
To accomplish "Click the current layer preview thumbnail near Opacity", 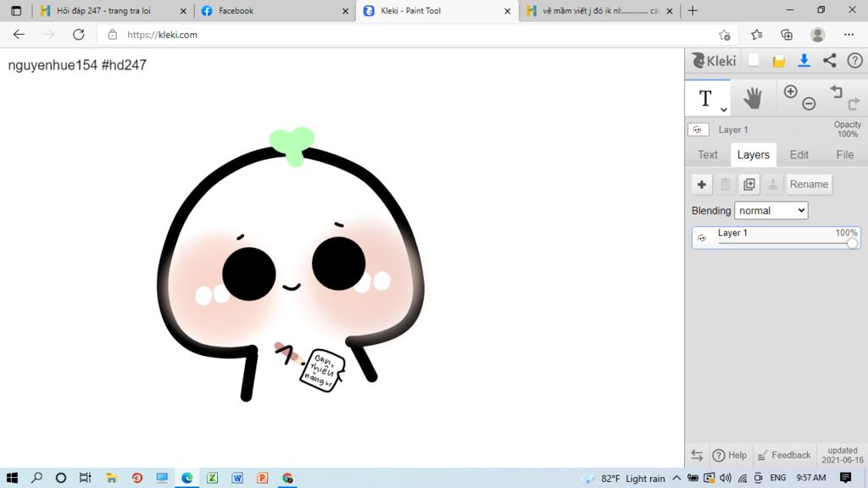I will (x=698, y=130).
